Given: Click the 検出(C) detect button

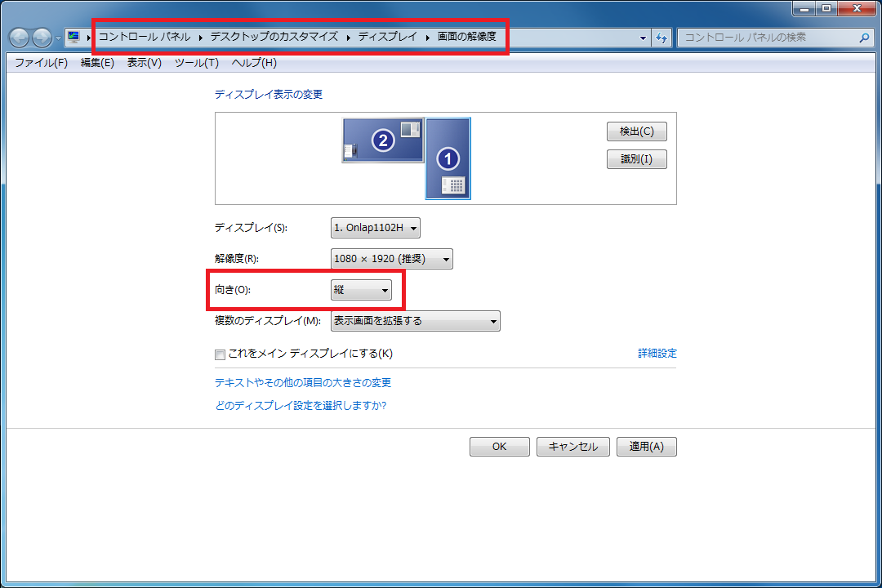Looking at the screenshot, I should pyautogui.click(x=637, y=131).
